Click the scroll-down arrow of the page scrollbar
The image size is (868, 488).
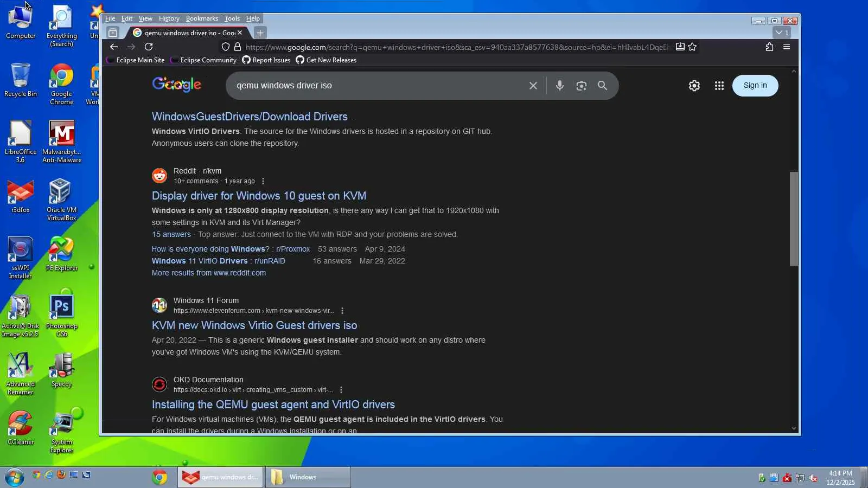coord(794,428)
